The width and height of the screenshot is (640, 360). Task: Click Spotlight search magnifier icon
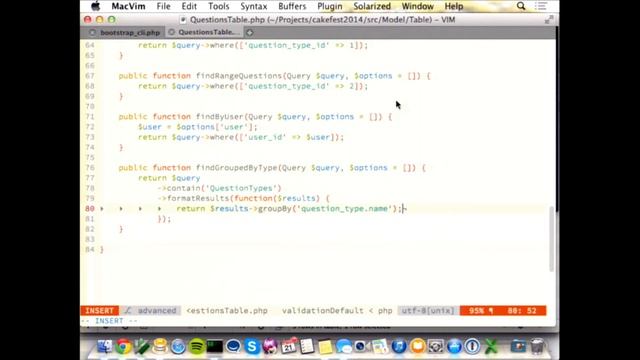click(x=521, y=6)
